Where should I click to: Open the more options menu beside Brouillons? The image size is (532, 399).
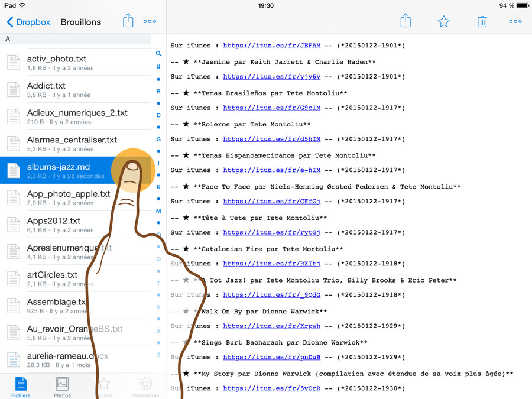pyautogui.click(x=150, y=21)
